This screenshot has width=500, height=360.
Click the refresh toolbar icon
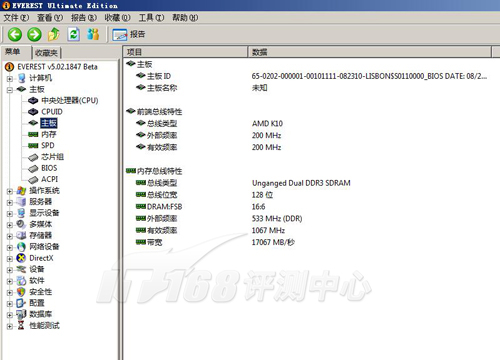click(73, 34)
